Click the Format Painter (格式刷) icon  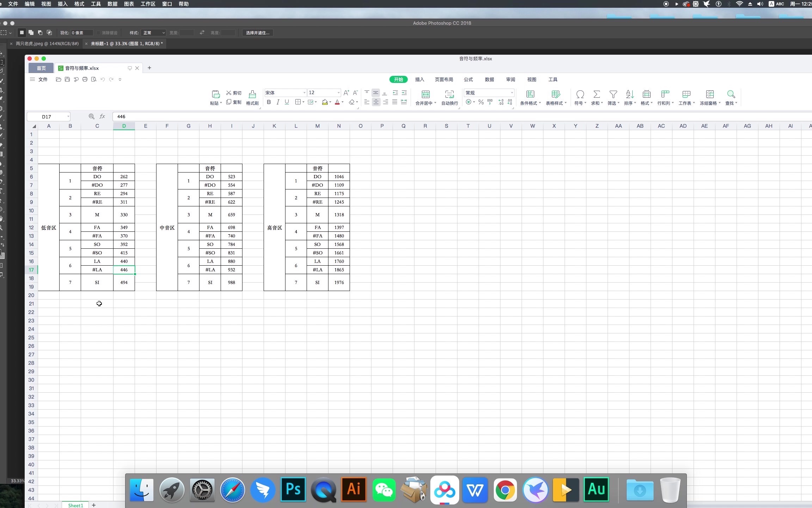point(252,95)
